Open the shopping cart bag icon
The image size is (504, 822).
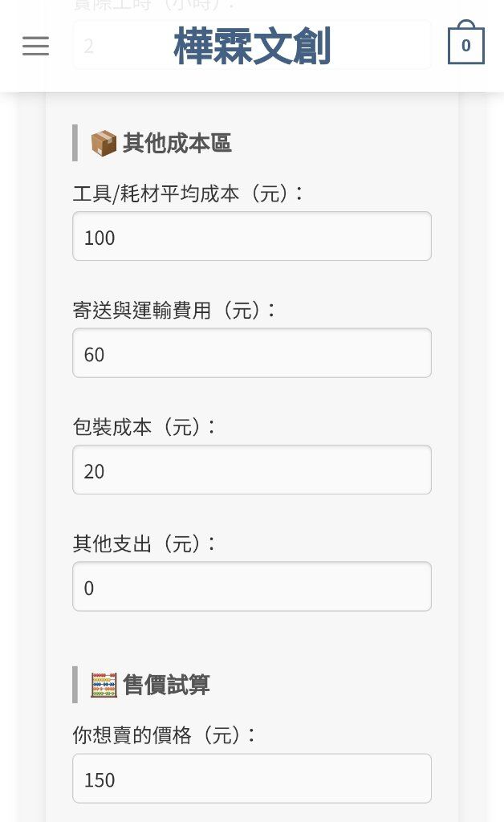pos(465,42)
